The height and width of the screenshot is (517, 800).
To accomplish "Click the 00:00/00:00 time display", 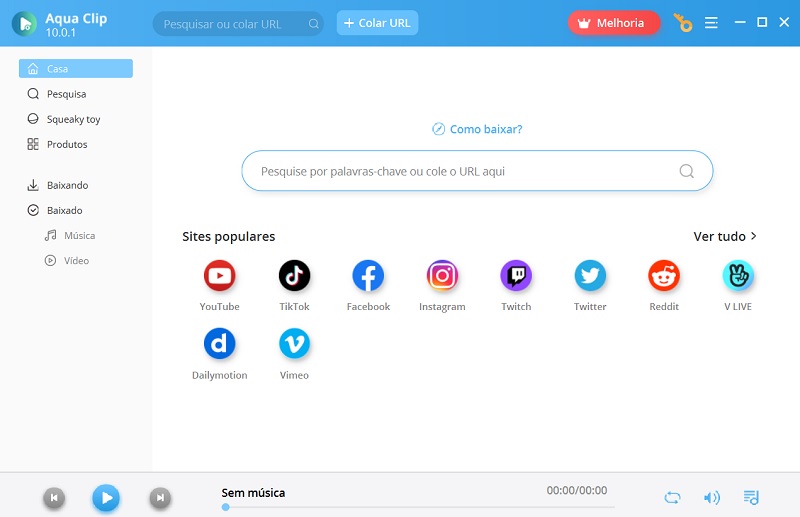I will 577,490.
